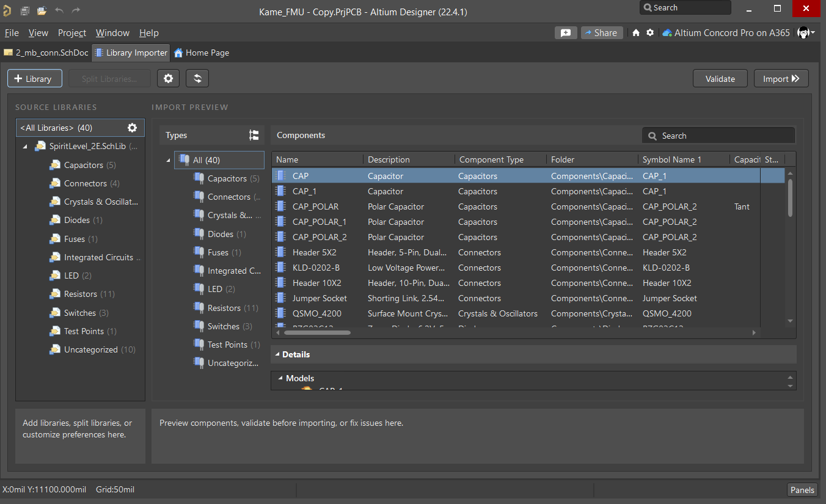The image size is (826, 504).
Task: Click the Validate button
Action: (x=720, y=78)
